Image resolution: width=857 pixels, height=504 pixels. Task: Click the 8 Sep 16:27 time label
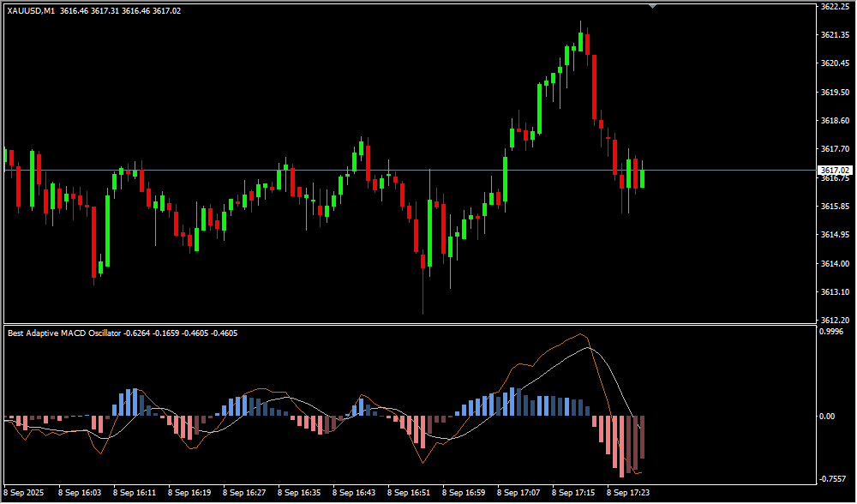coord(247,493)
